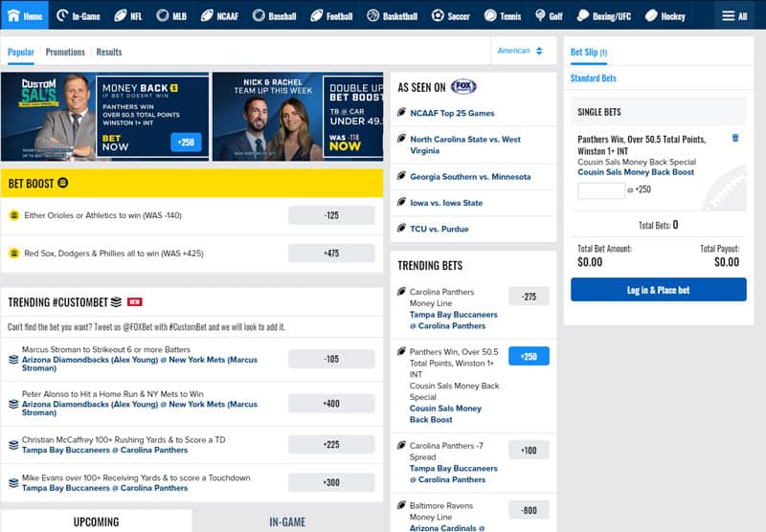Image resolution: width=766 pixels, height=532 pixels.
Task: Select the Upcoming tab
Action: tap(97, 521)
